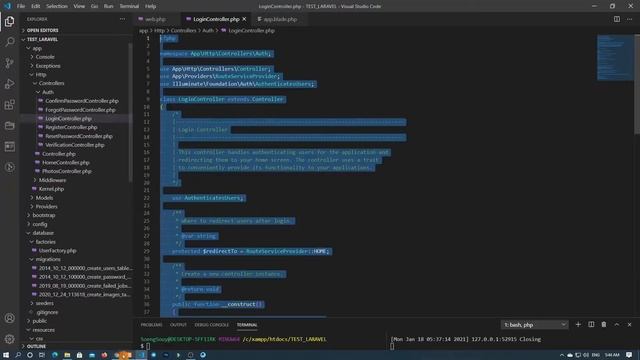Open the Selection menu
The image size is (640, 360).
57,6
